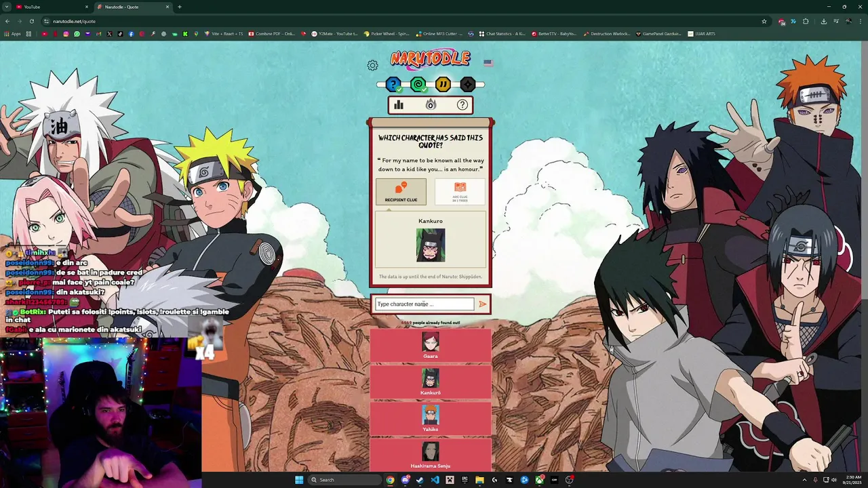Open Steam from the taskbar
868x488 pixels.
pos(420,480)
